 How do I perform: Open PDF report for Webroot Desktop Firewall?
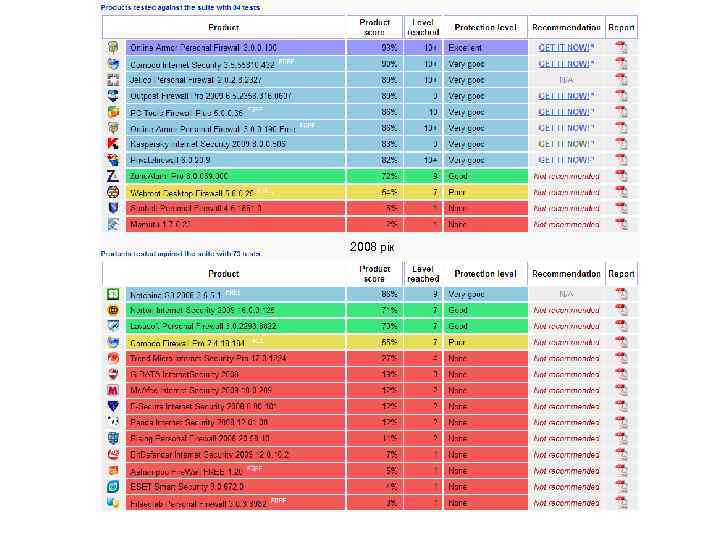click(x=621, y=192)
